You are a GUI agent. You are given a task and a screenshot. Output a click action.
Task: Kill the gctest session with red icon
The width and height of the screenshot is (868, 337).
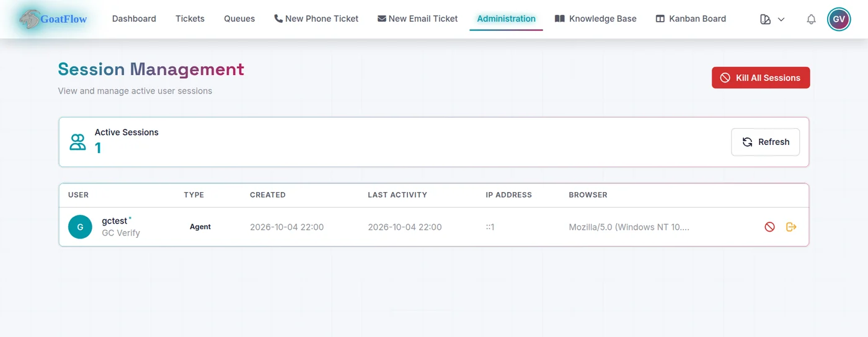point(769,227)
